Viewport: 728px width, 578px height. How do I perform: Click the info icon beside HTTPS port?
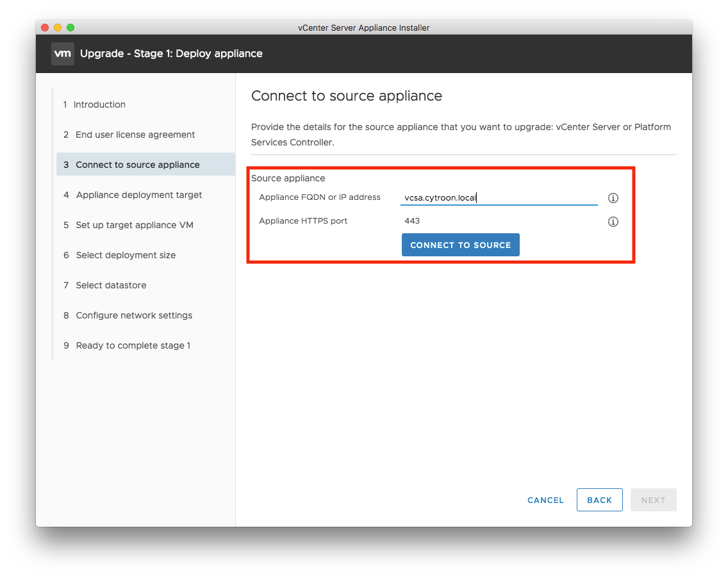tap(613, 222)
